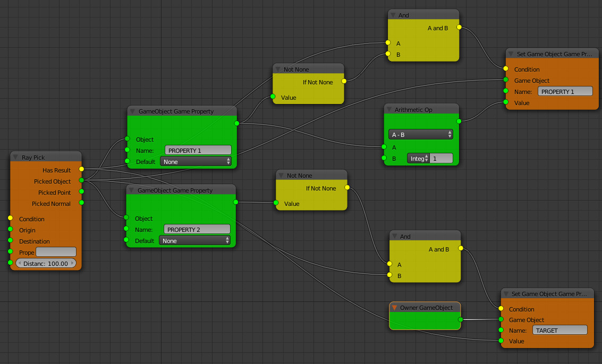602x364 pixels.
Task: Collapse the Ray Pick node
Action: tap(16, 158)
